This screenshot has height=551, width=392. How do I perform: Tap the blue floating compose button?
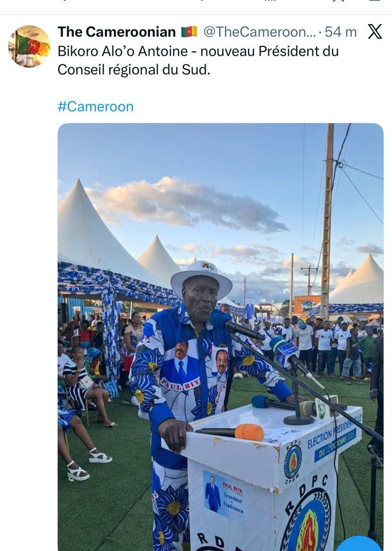pyautogui.click(x=363, y=544)
